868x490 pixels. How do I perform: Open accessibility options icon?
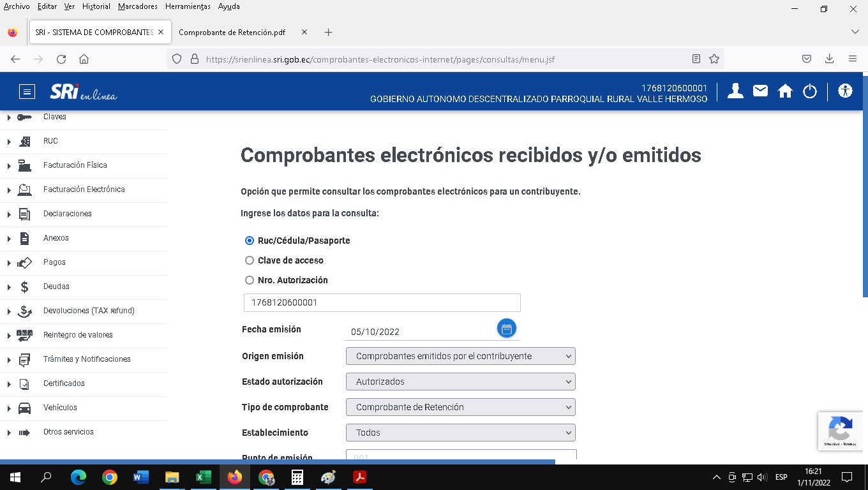coord(846,91)
